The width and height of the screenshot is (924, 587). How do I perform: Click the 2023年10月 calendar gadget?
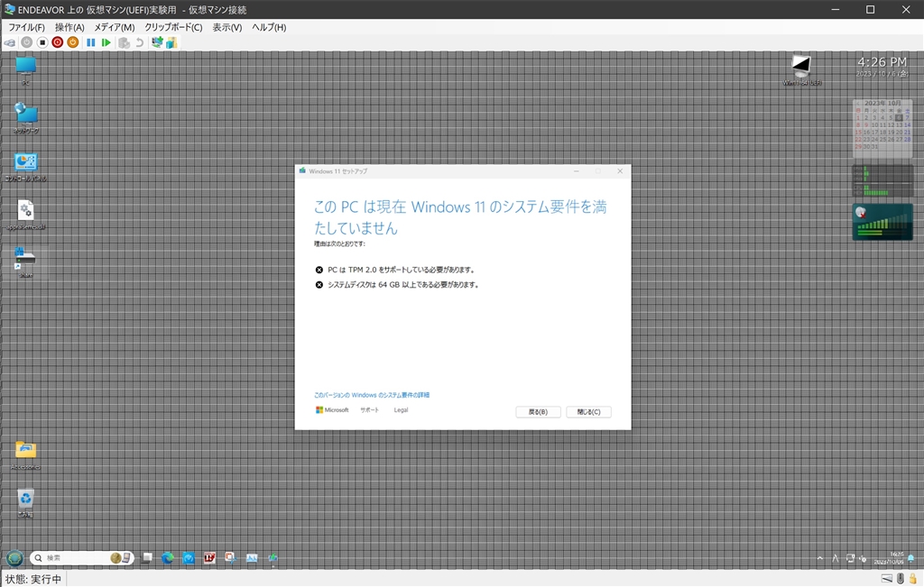click(882, 128)
